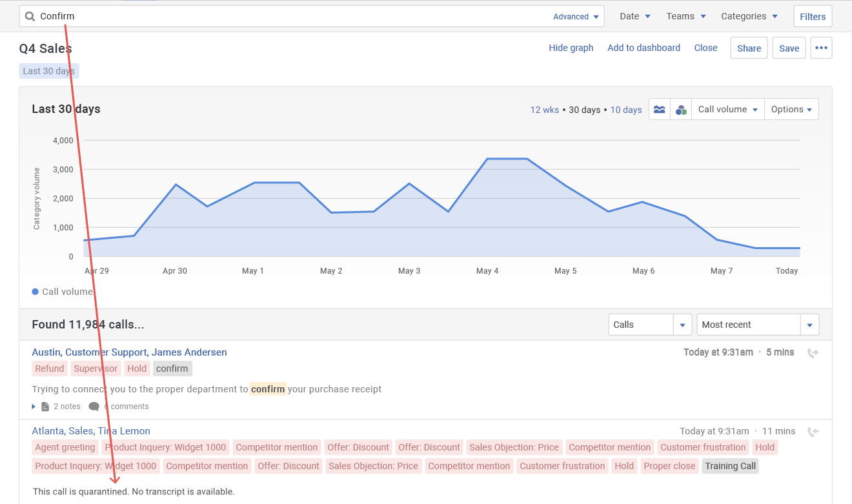Select the colored circles chart icon
Viewport: 852px width, 504px height.
click(681, 110)
